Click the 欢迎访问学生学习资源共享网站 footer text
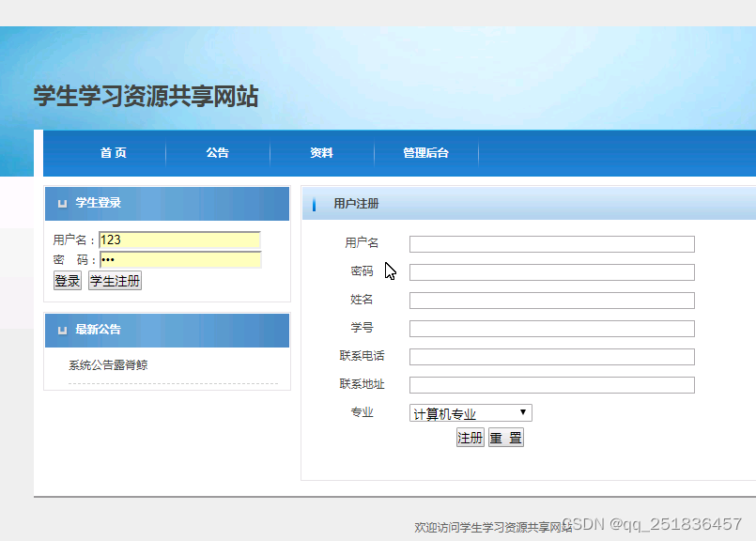 click(x=493, y=528)
